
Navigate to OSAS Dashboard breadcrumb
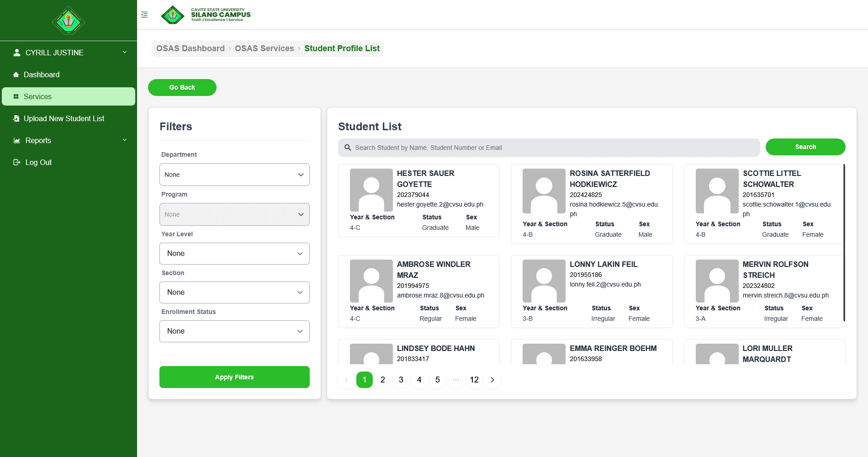click(x=191, y=48)
